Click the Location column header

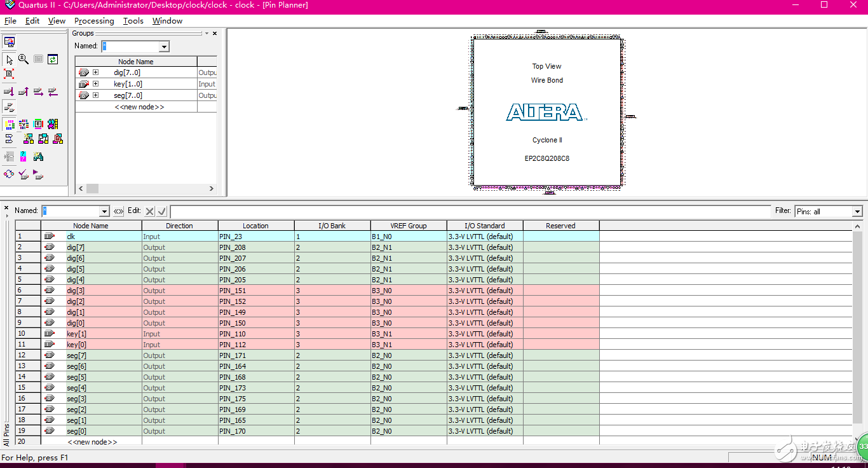click(255, 226)
